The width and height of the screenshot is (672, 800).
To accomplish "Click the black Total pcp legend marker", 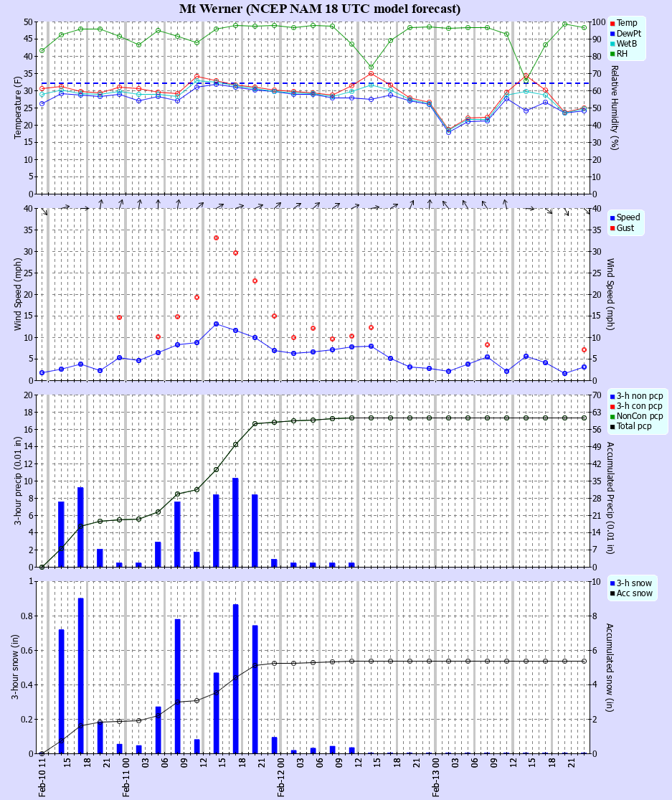I will (x=612, y=427).
